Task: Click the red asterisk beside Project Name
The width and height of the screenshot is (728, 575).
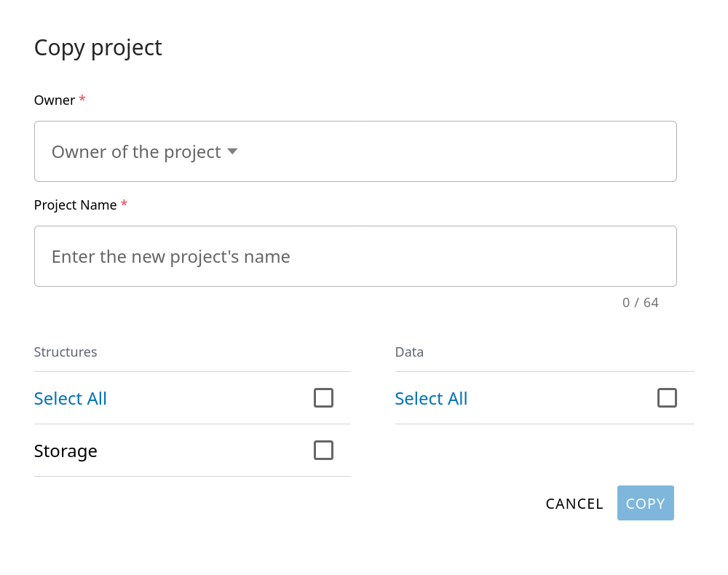Action: (124, 204)
